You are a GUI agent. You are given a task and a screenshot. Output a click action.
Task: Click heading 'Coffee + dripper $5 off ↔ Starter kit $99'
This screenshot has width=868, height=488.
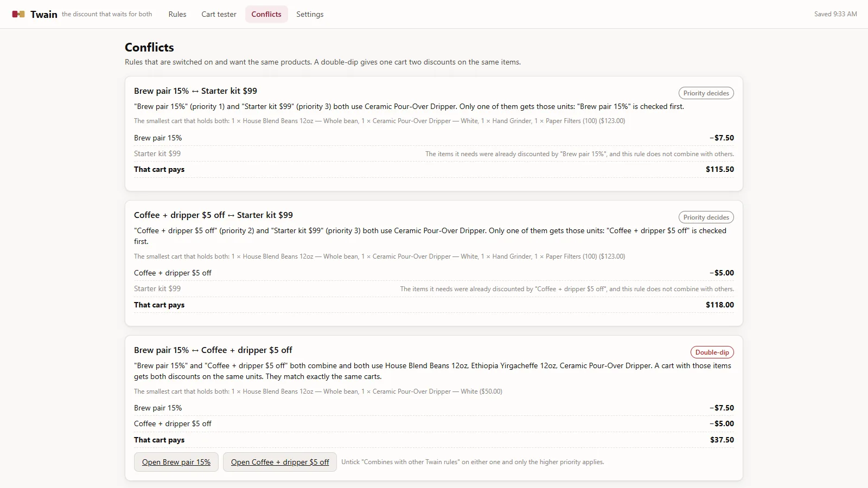(213, 215)
